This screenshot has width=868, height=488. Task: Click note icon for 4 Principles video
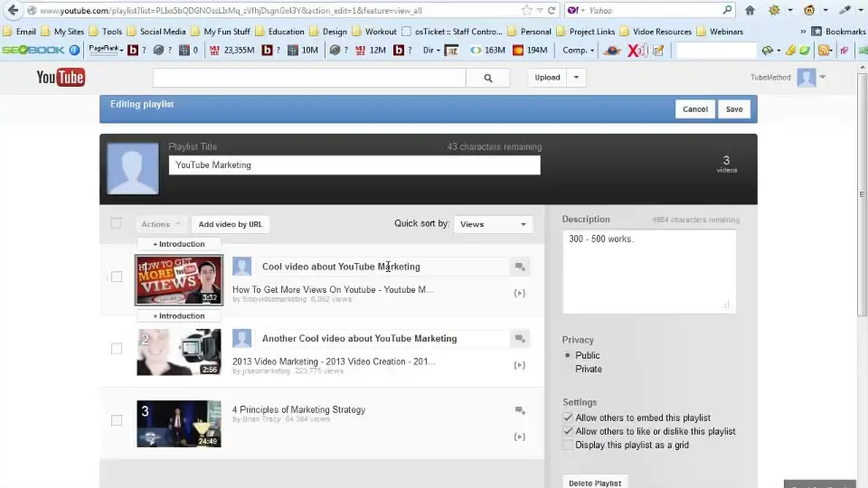click(520, 410)
